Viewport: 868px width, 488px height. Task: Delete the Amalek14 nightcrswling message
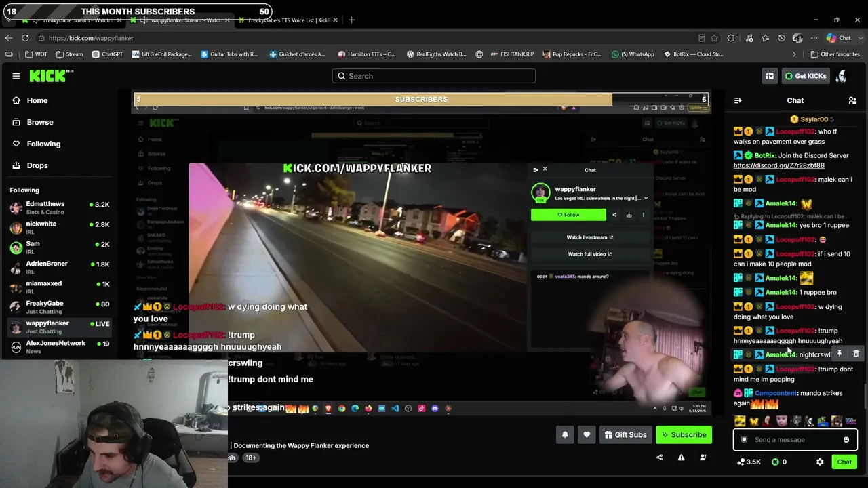(x=856, y=354)
